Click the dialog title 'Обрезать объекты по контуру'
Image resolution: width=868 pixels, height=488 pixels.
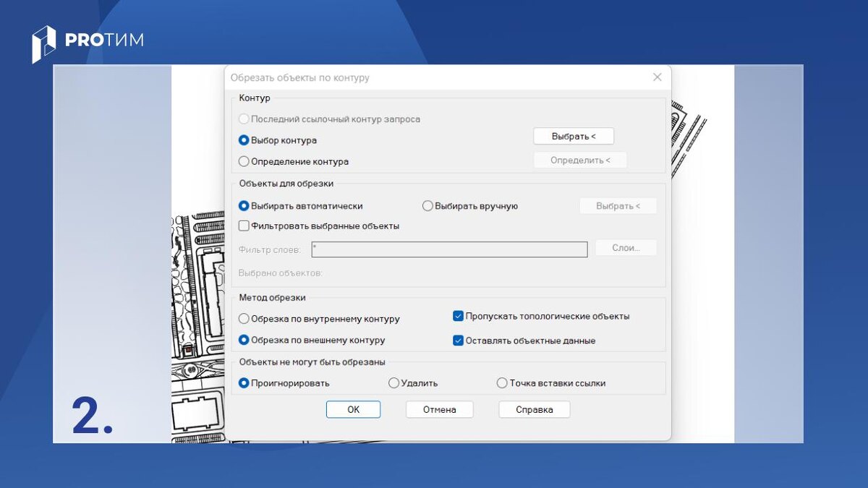pyautogui.click(x=299, y=77)
